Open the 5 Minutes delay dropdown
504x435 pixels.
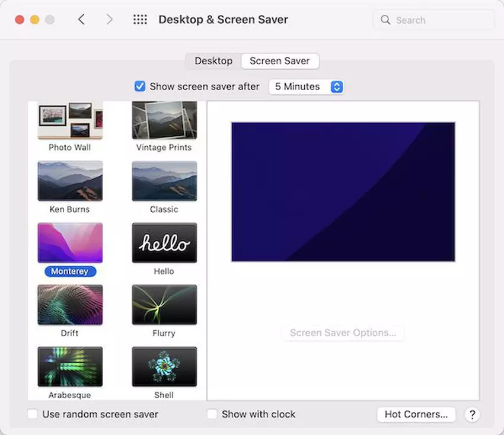(306, 87)
